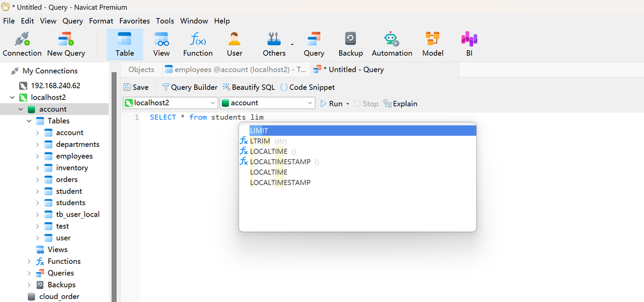644x302 pixels.
Task: Choose LTRIM (str) function suggestion
Action: (x=358, y=141)
